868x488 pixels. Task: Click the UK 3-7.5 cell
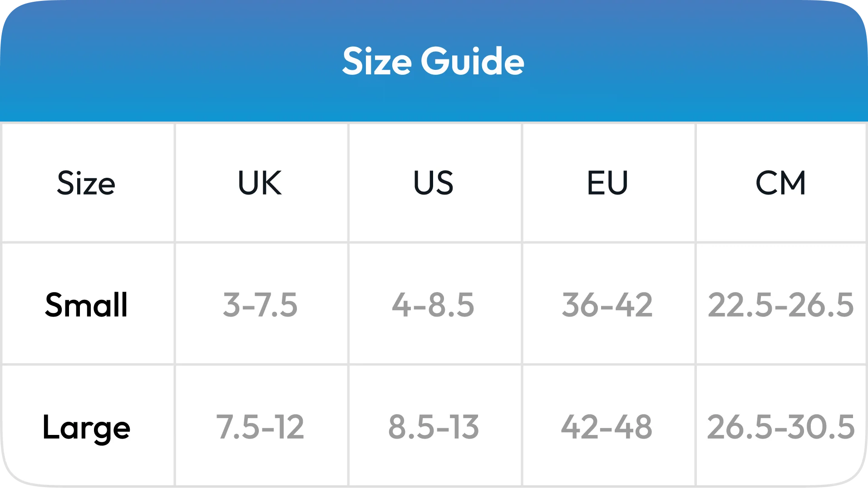pos(260,304)
